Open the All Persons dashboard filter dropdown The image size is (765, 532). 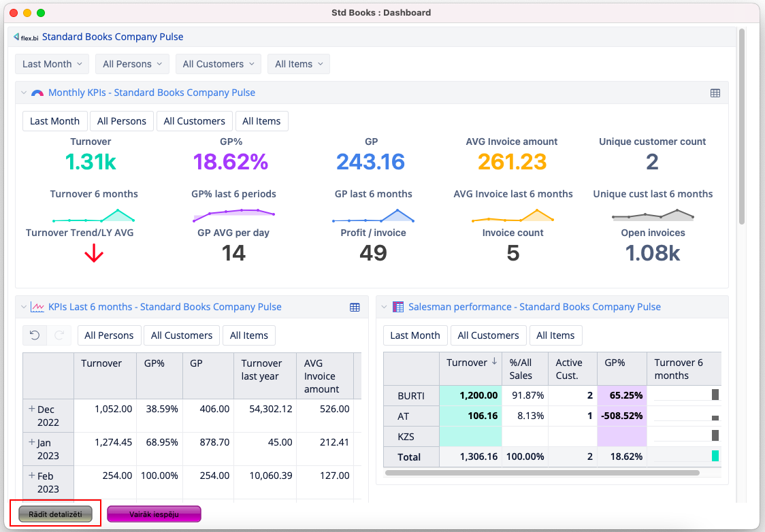132,64
